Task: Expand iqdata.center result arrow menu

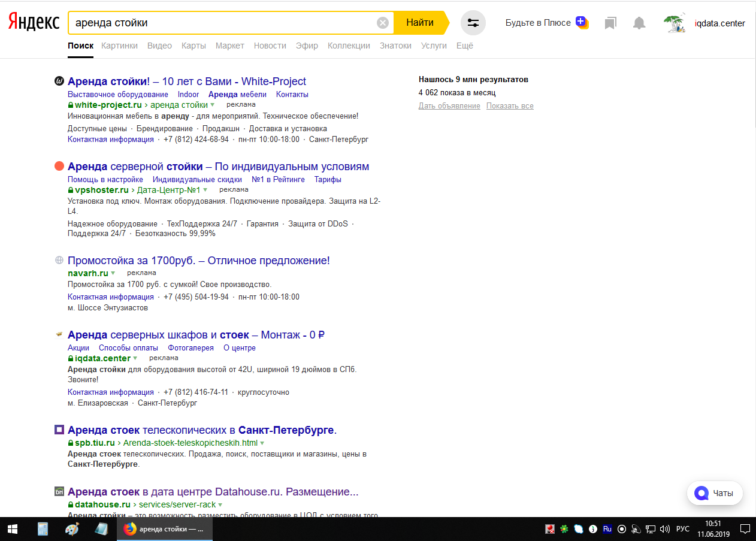Action: pyautogui.click(x=135, y=359)
